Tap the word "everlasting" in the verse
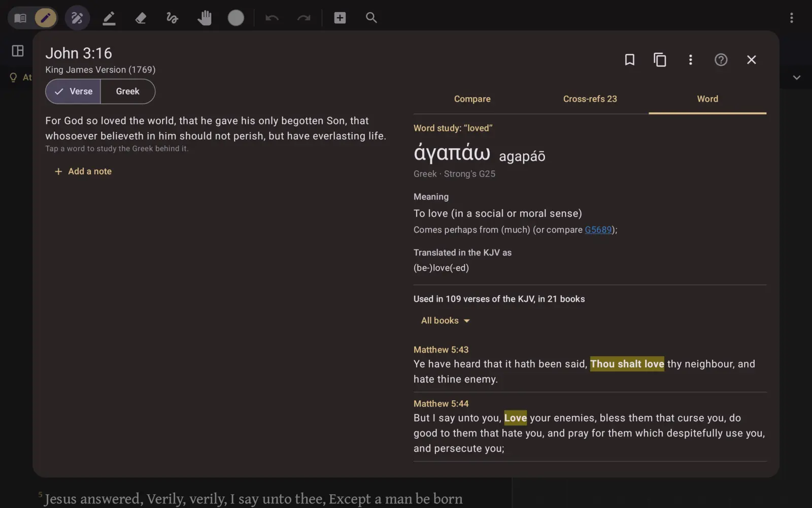This screenshot has height=508, width=812. 339,136
